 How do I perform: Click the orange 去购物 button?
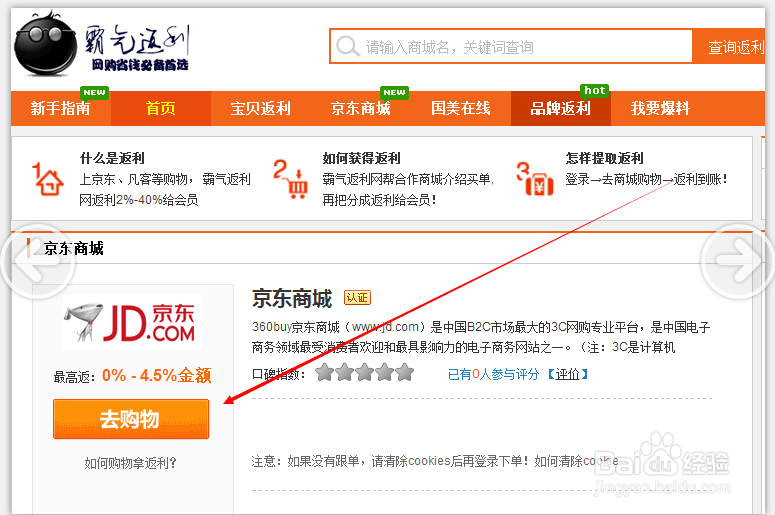click(131, 419)
